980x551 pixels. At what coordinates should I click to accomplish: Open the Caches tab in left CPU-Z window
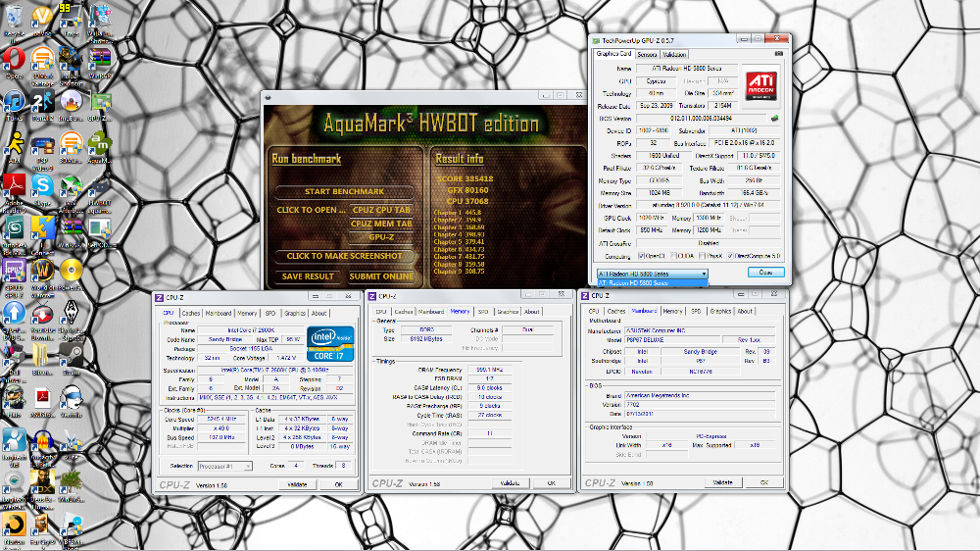[191, 314]
